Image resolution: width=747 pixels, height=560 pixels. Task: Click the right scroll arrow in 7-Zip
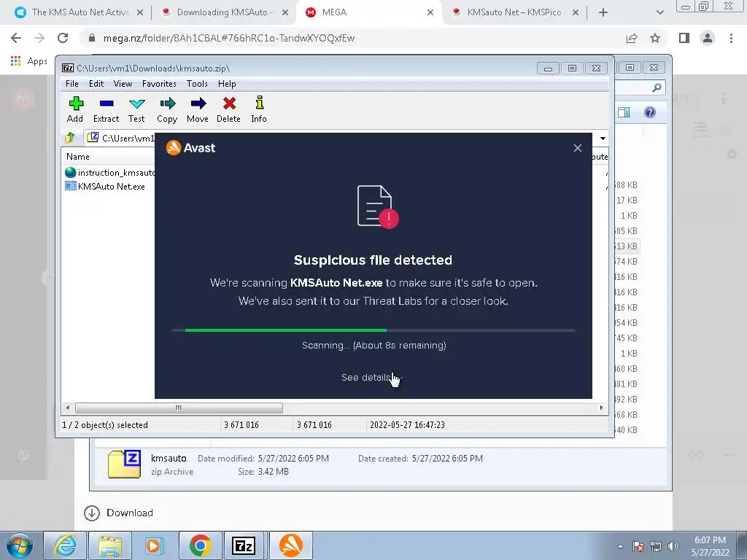point(601,408)
